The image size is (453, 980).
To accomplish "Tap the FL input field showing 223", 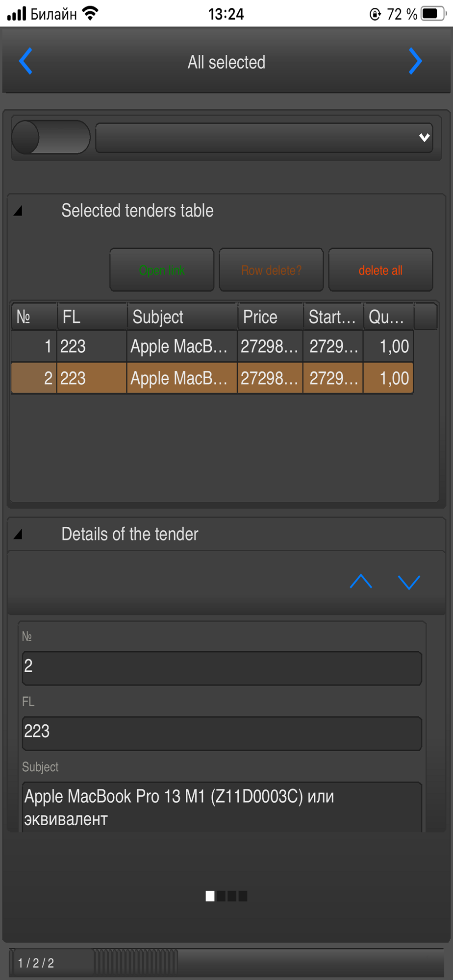I will (222, 733).
